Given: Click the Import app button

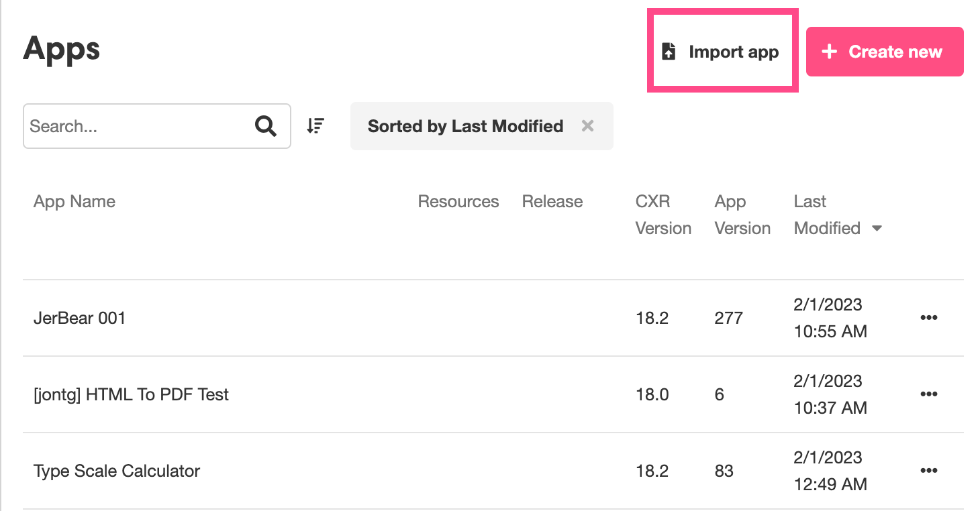Looking at the screenshot, I should click(x=723, y=52).
